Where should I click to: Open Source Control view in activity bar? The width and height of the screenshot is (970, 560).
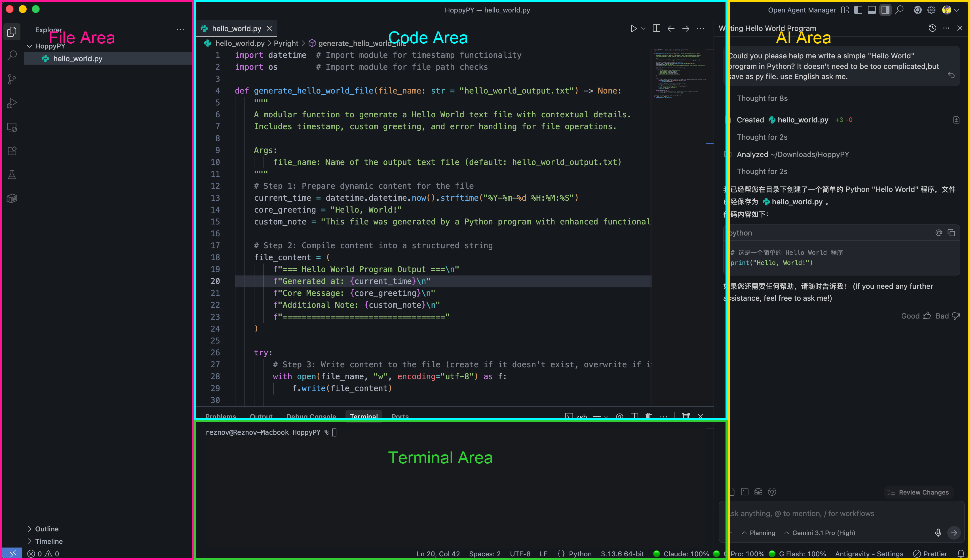coord(12,79)
